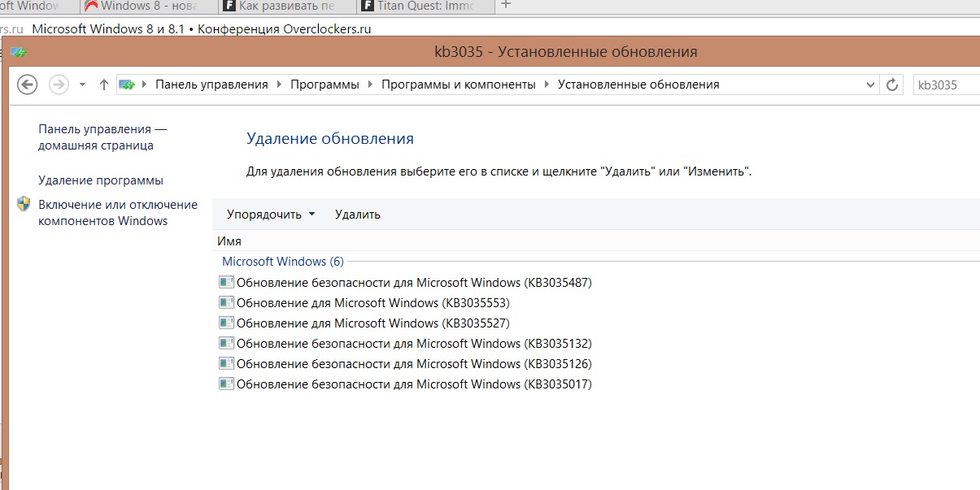The image size is (980, 490).
Task: Click the window icon in title bar
Action: tap(20, 53)
